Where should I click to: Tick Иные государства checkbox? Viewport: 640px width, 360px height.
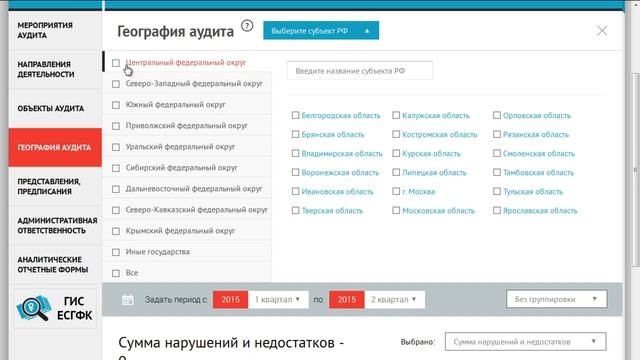point(116,252)
